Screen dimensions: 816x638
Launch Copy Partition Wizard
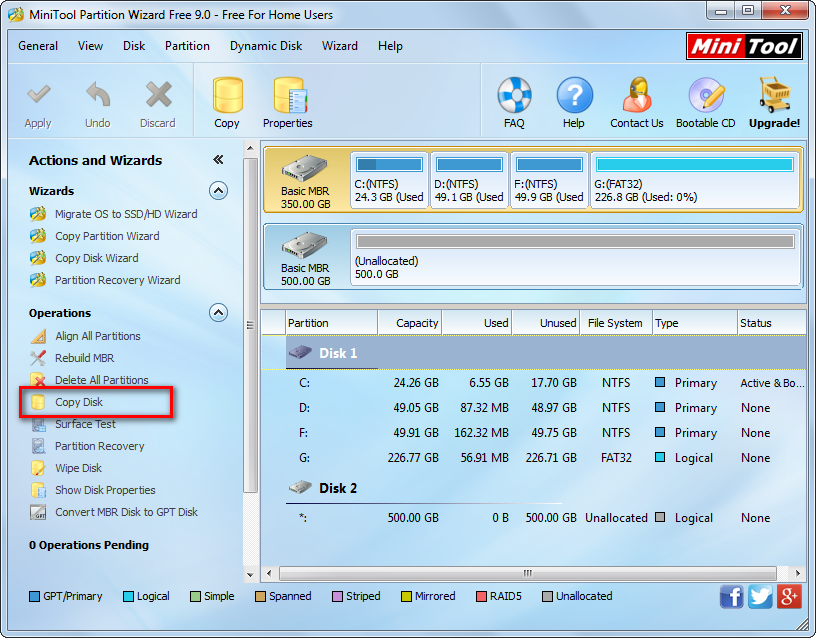pos(107,236)
